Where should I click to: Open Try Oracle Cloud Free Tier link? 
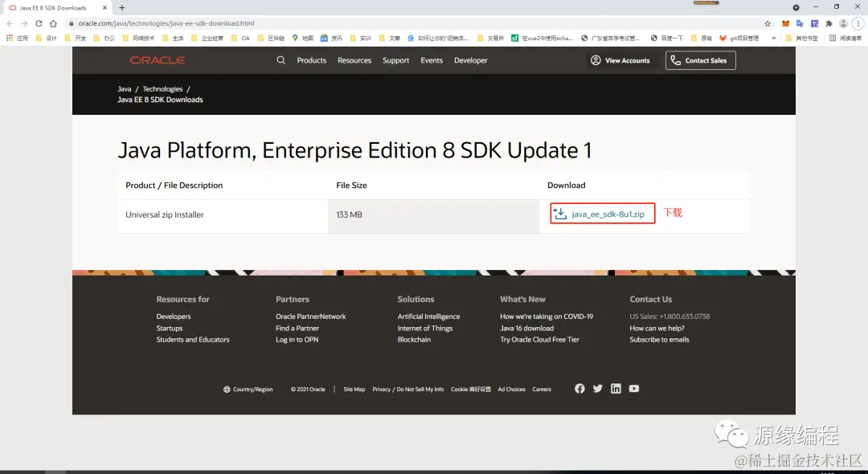(x=539, y=340)
